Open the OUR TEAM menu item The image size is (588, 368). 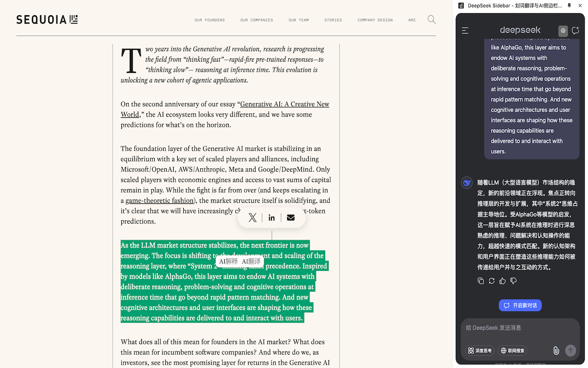click(299, 20)
